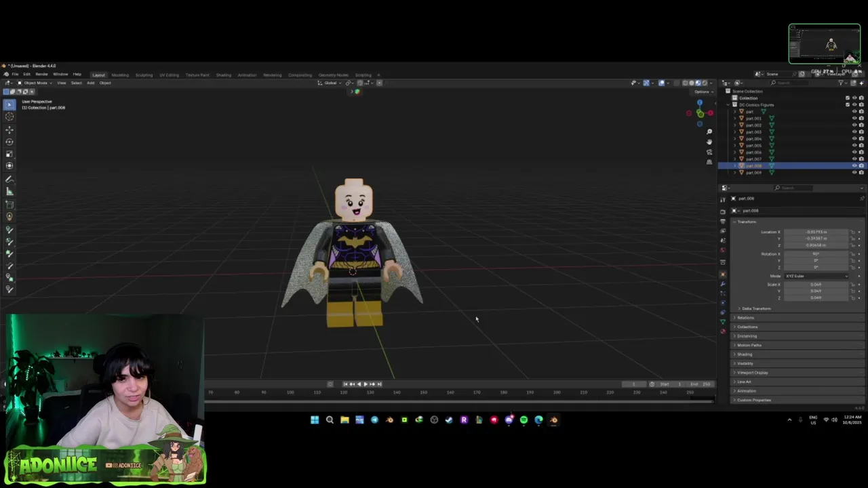Open the rotation Mode XYZ Euler dropdown
This screenshot has width=868, height=488.
point(816,276)
